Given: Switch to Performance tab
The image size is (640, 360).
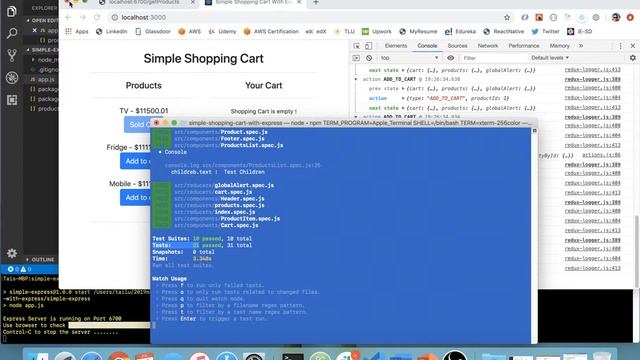Looking at the screenshot, I should (x=524, y=46).
